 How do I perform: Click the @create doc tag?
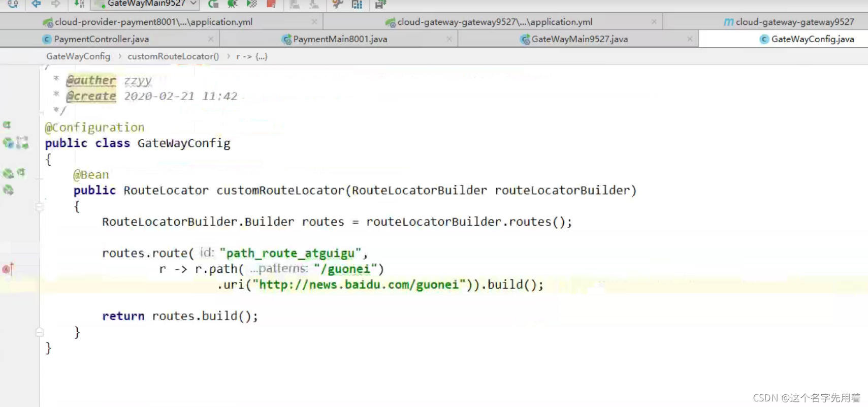(x=91, y=96)
